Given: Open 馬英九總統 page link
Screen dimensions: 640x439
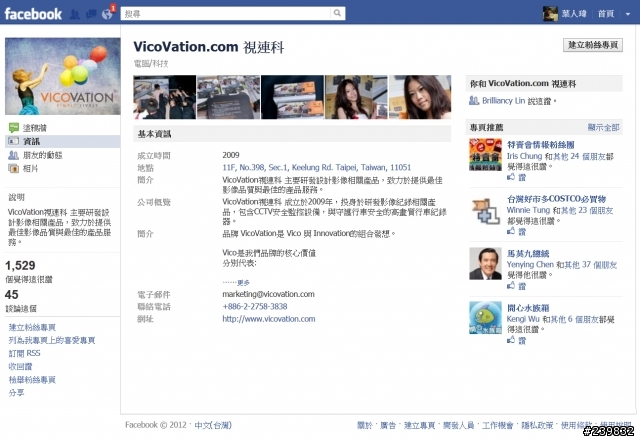Looking at the screenshot, I should click(x=528, y=253).
